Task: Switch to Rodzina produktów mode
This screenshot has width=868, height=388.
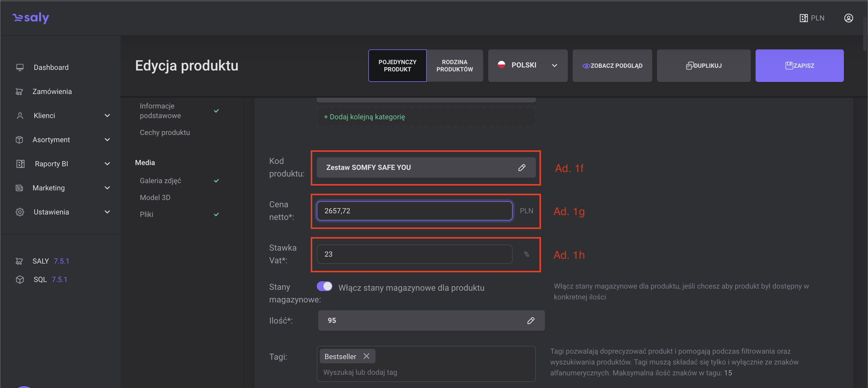Action: 454,66
